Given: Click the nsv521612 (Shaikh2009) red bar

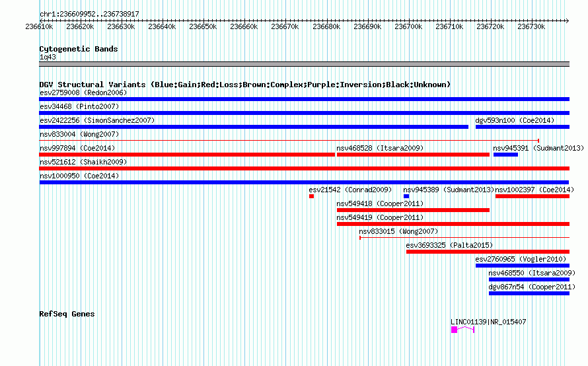Looking at the screenshot, I should pos(304,168).
